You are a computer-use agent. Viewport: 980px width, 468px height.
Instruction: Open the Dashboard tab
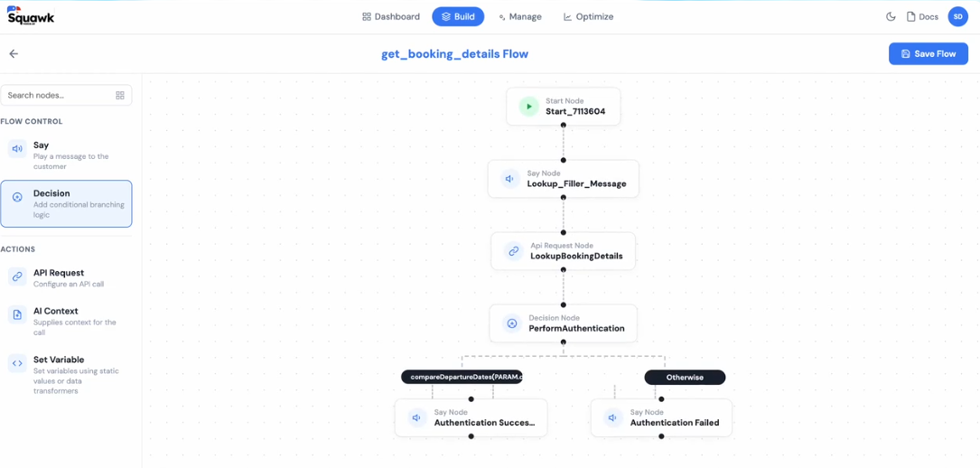click(x=390, y=17)
